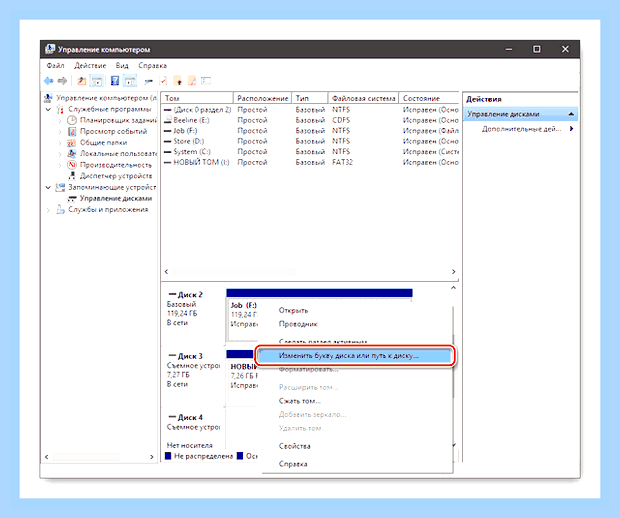The width and height of the screenshot is (620, 518).
Task: Select the System (C:) volume row
Action: pyautogui.click(x=311, y=151)
